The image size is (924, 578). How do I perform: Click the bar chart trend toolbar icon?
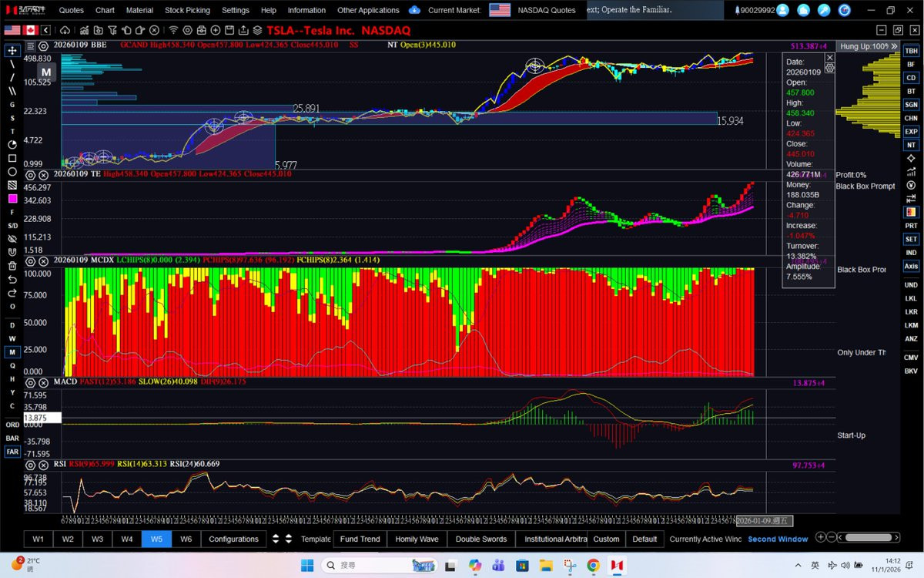84,30
